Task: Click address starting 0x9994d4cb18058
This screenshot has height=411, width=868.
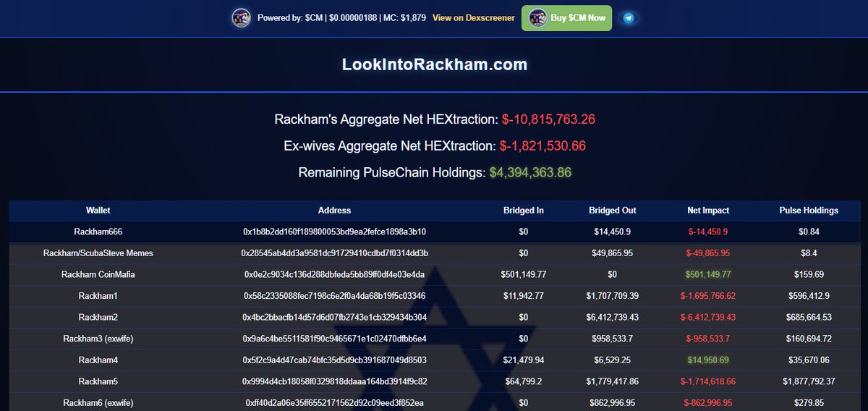Action: click(x=334, y=381)
